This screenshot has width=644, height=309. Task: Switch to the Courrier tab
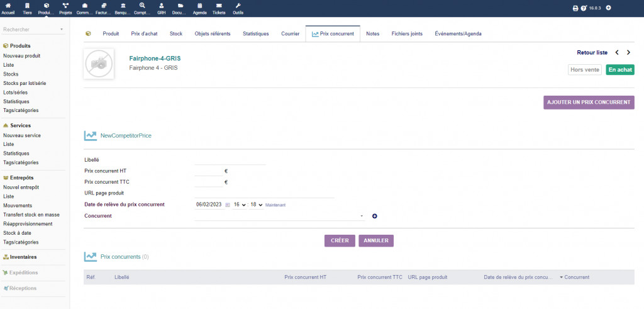[291, 34]
